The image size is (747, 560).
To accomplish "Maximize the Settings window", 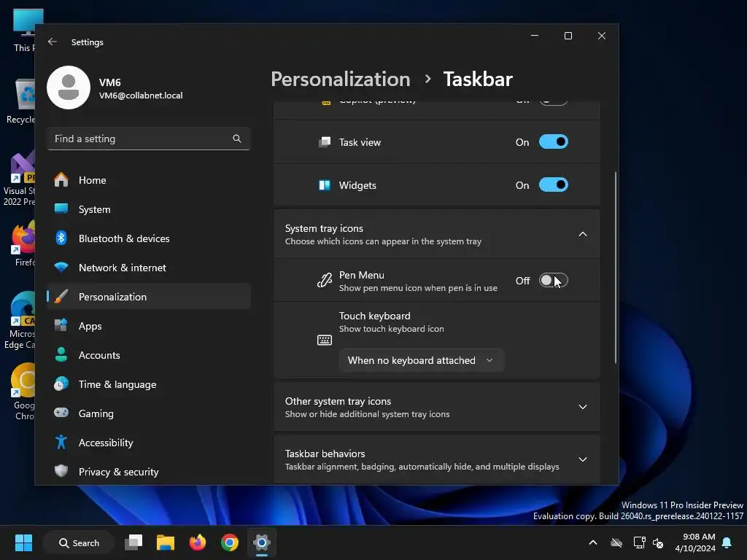I will click(x=568, y=36).
